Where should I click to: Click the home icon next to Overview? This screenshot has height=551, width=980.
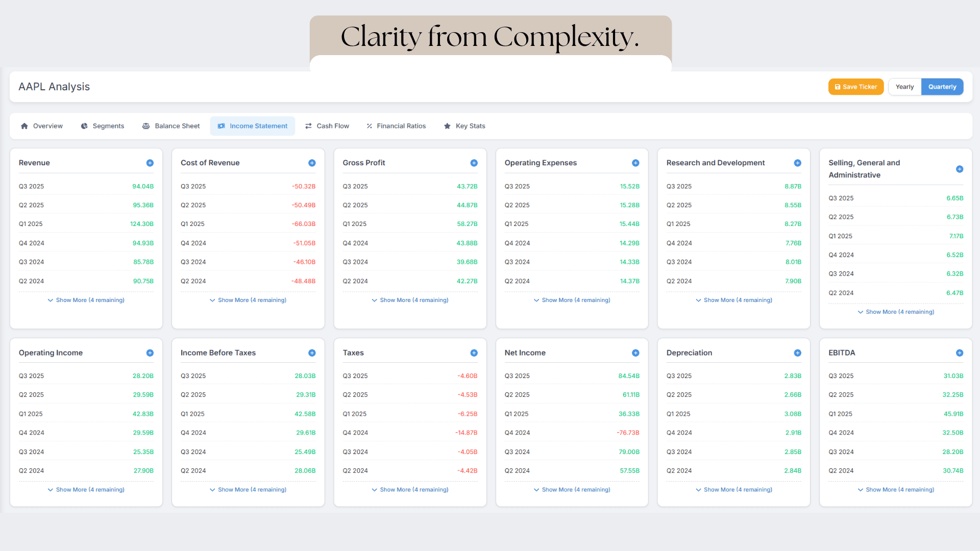(24, 126)
